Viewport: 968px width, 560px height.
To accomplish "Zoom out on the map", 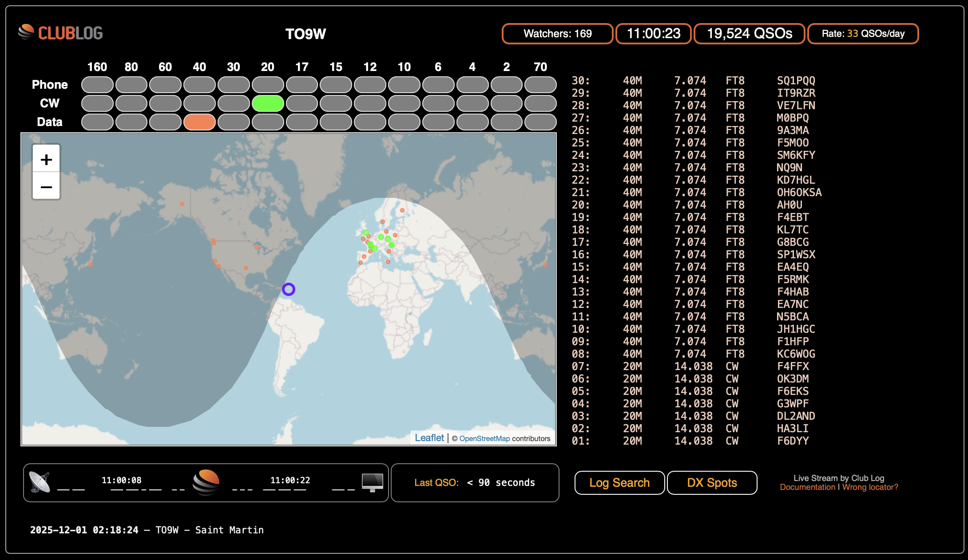I will click(x=46, y=187).
